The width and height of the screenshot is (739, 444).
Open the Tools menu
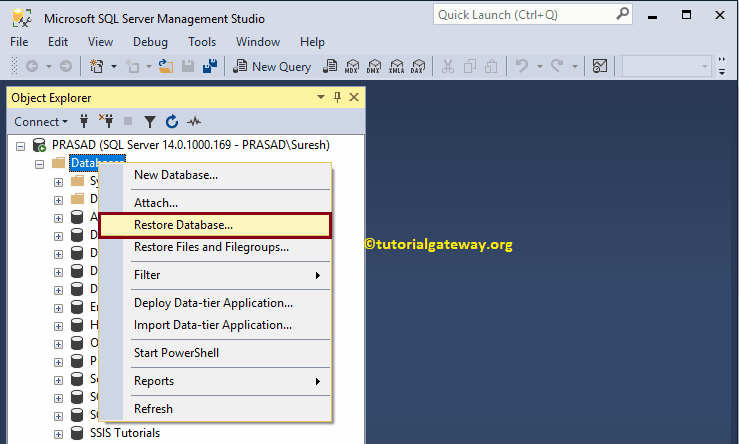coord(202,42)
